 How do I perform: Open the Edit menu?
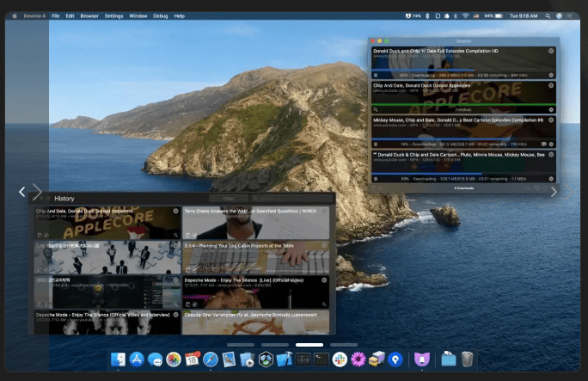pyautogui.click(x=70, y=15)
